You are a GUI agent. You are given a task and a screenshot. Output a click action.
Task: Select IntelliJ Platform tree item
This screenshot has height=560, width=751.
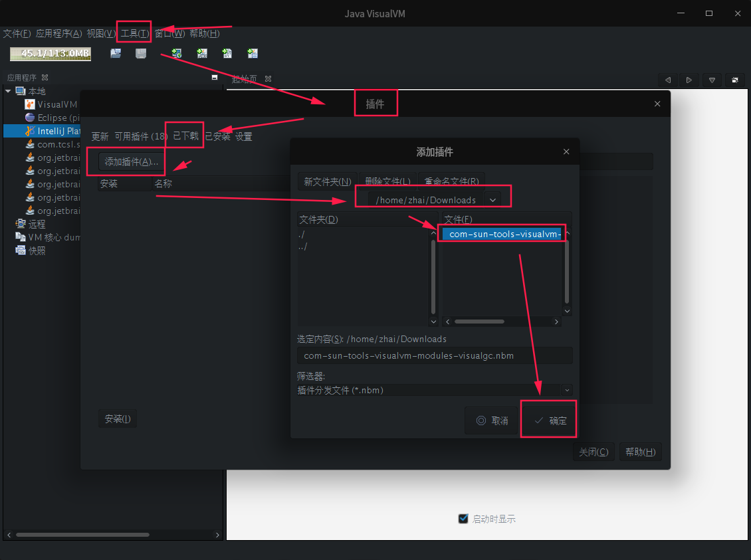[42, 131]
